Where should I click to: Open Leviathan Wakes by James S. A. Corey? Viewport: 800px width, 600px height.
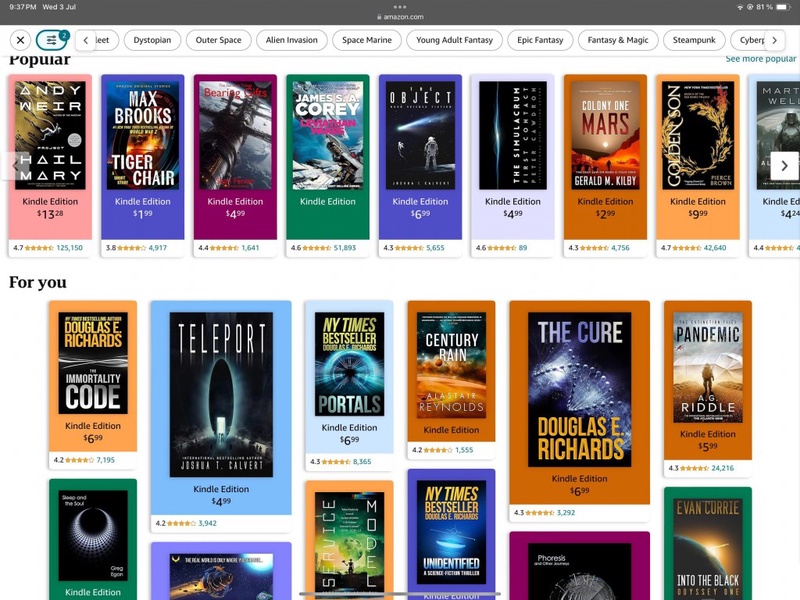coord(328,135)
